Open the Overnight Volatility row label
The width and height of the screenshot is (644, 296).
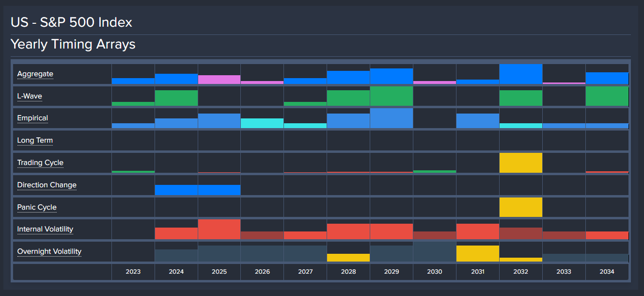tap(49, 251)
